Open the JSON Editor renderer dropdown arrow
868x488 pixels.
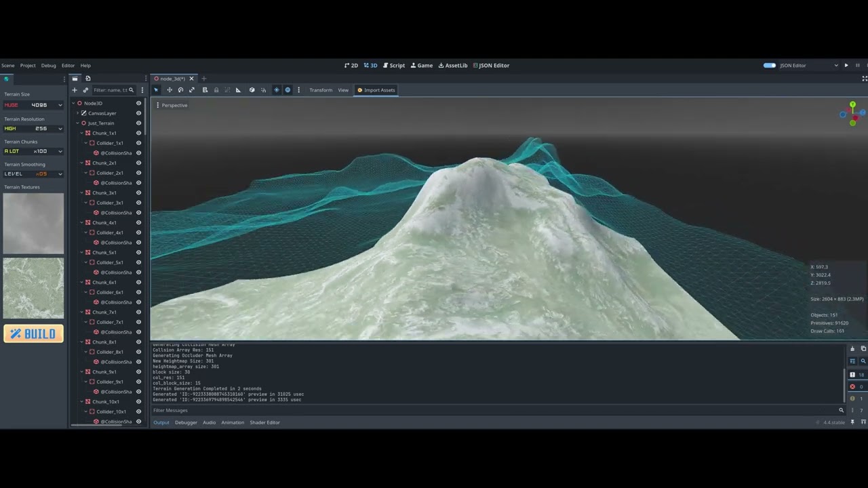tap(836, 66)
